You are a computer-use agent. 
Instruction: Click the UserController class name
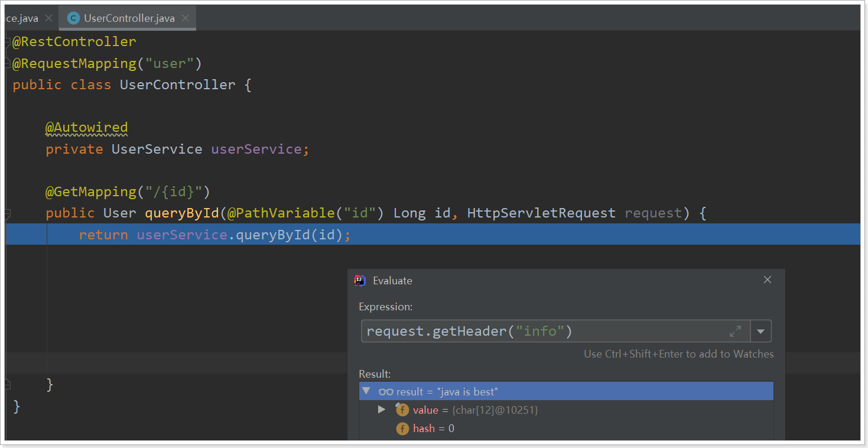[177, 85]
